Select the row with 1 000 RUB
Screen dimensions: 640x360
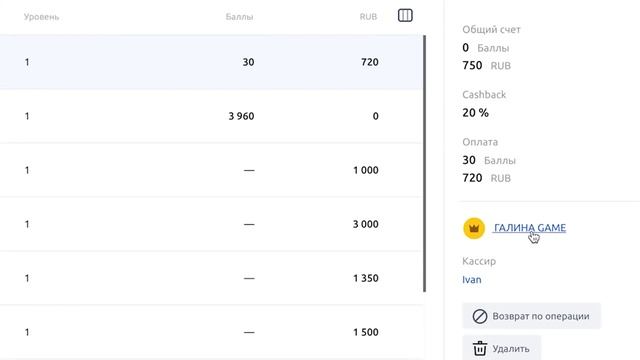211,170
